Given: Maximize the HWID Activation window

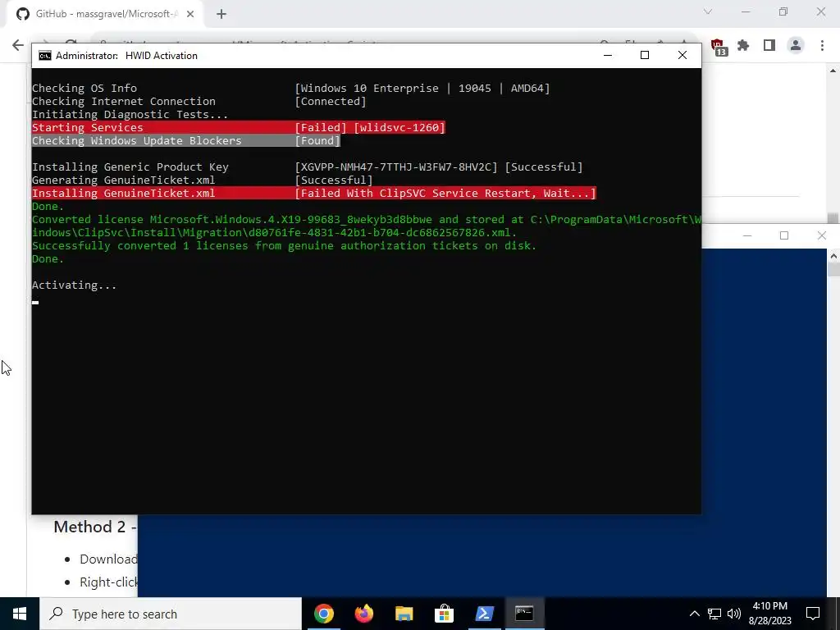Looking at the screenshot, I should point(645,55).
